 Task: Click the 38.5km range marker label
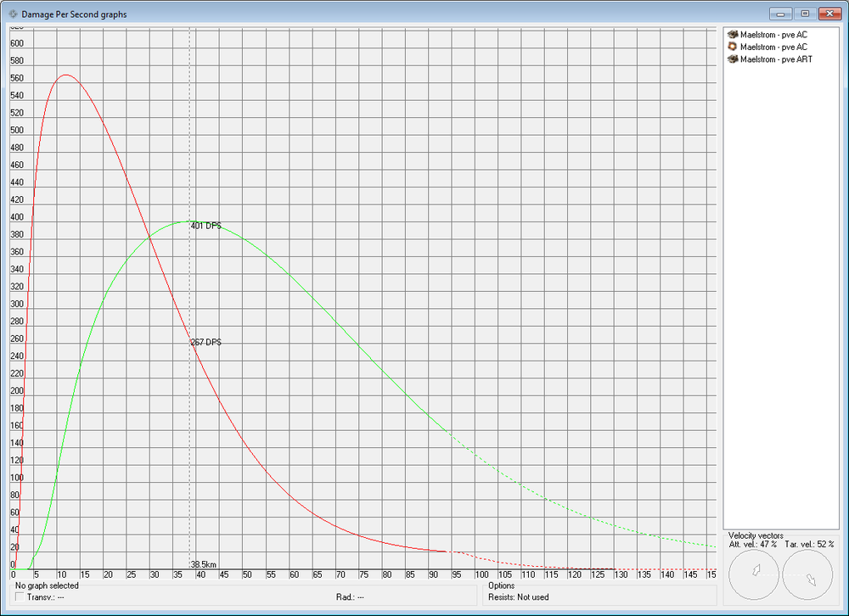click(x=204, y=564)
